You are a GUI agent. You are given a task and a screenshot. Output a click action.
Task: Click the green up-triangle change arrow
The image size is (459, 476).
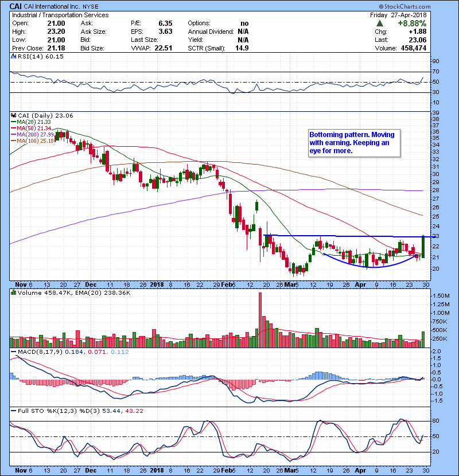pos(379,24)
